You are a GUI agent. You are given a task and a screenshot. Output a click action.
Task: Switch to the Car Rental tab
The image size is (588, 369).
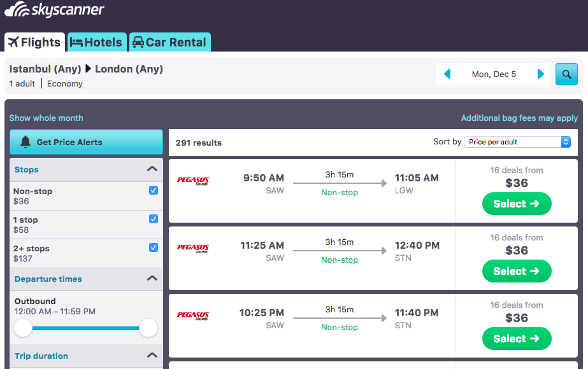(169, 43)
